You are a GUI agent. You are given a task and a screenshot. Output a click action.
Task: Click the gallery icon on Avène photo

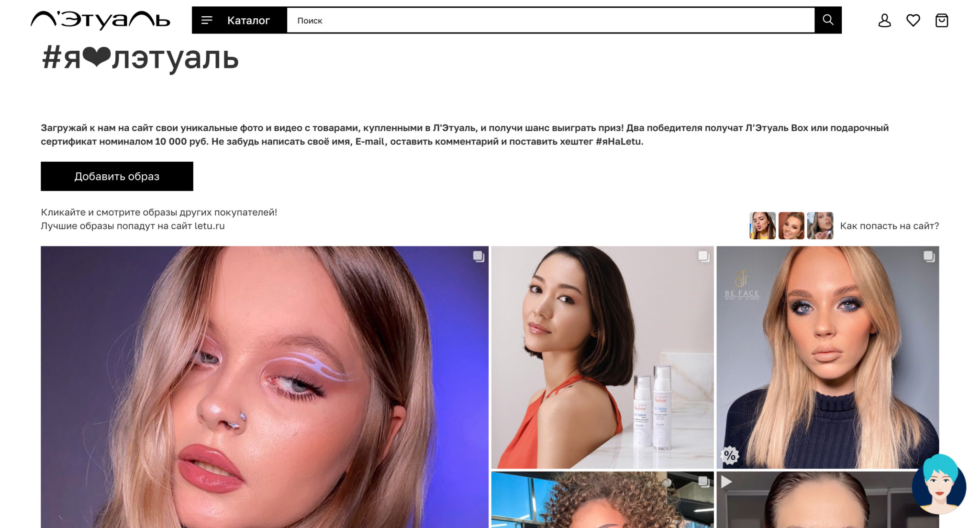point(703,257)
